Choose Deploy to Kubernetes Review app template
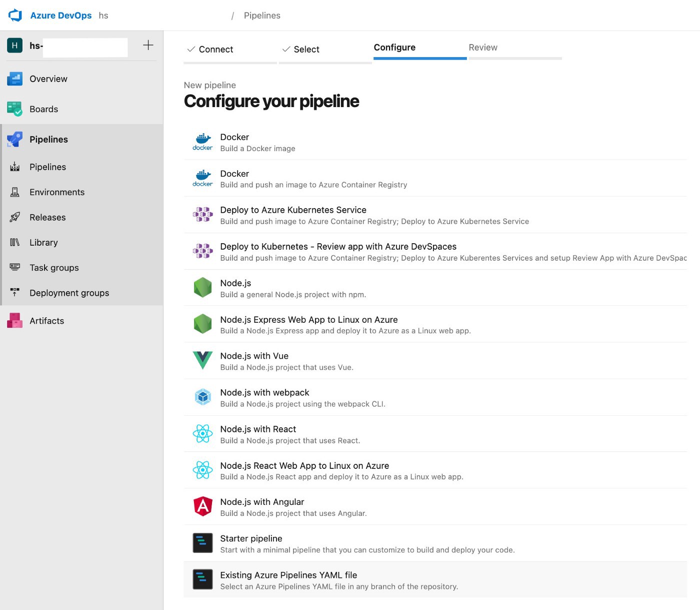The height and width of the screenshot is (610, 700). 435,252
